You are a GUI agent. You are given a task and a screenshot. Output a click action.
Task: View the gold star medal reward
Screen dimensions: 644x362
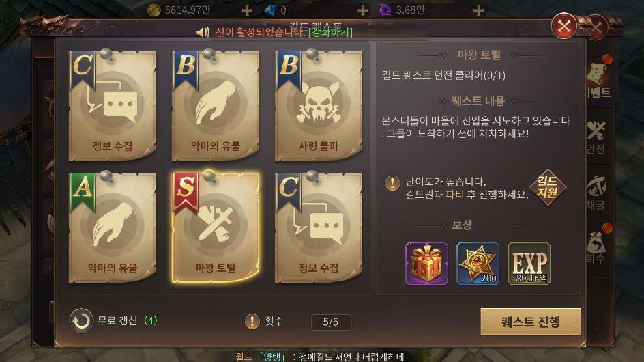(478, 263)
